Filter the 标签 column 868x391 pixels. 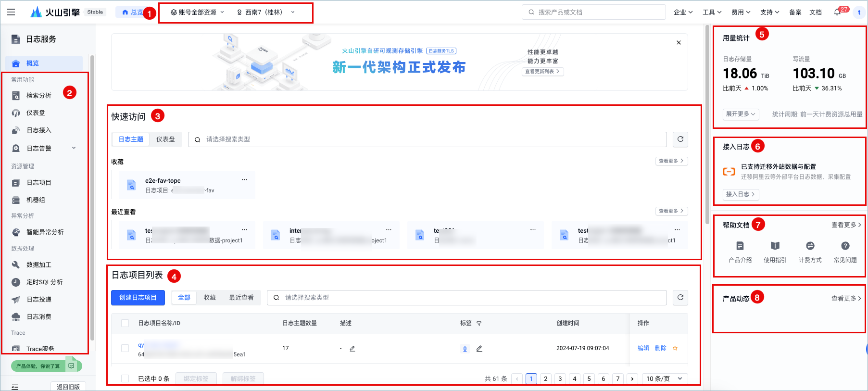click(479, 324)
